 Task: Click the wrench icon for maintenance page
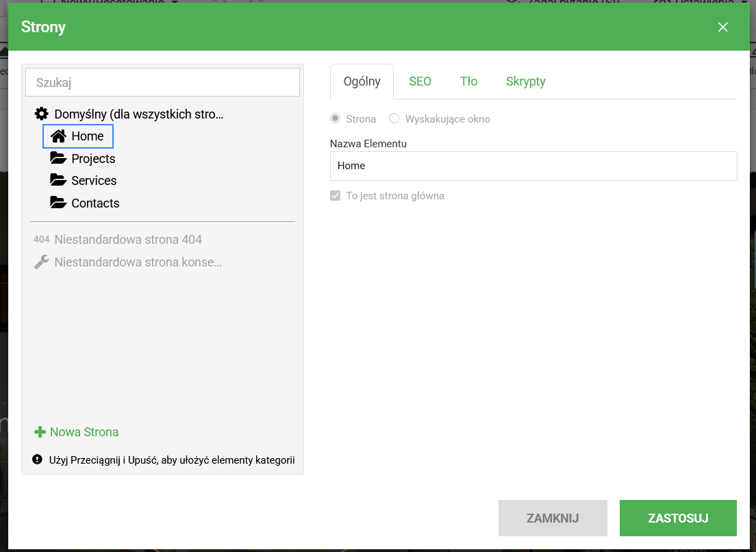tap(42, 262)
